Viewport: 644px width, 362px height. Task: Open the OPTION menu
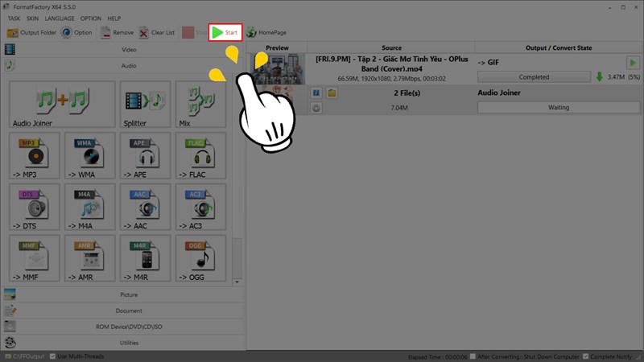91,19
